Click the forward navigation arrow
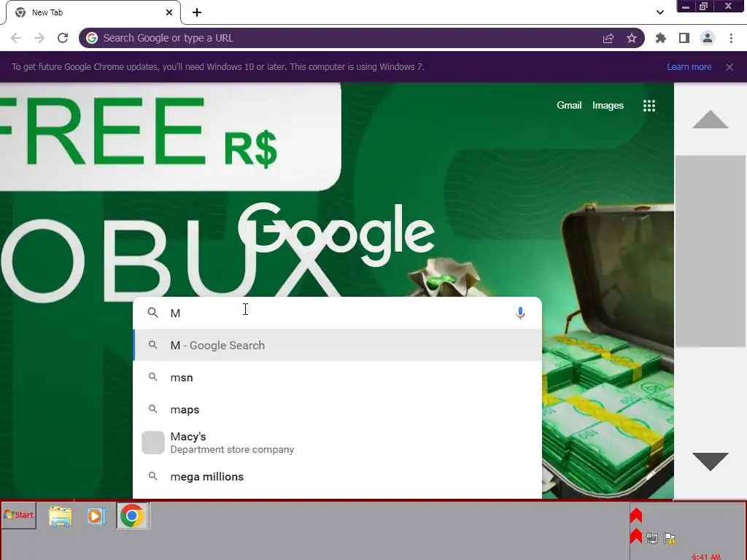Viewport: 747px width, 560px height. point(39,38)
